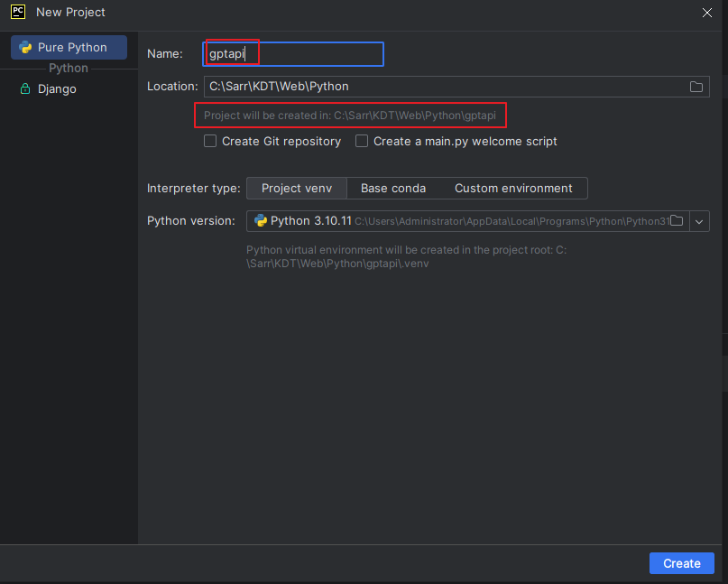Click the Python group label in sidebar

pyautogui.click(x=69, y=69)
